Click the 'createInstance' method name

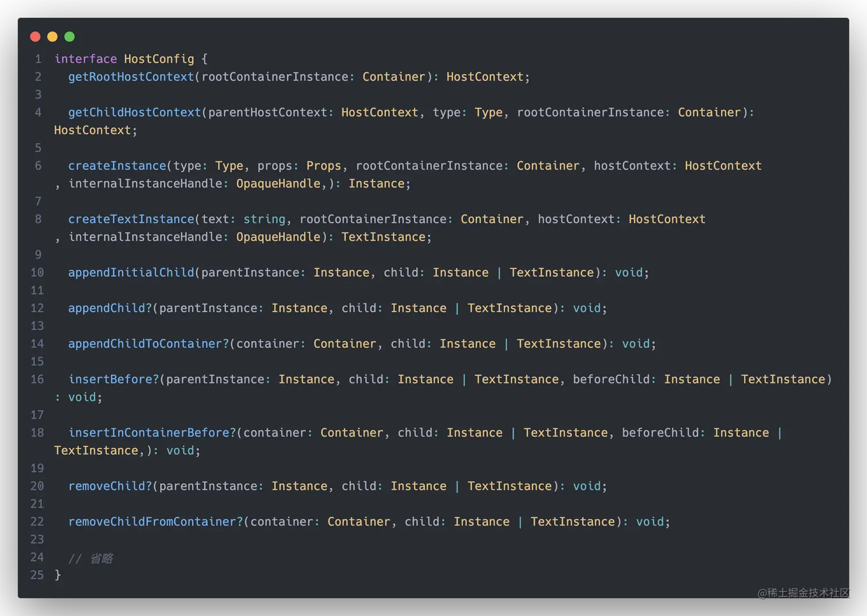click(x=117, y=166)
